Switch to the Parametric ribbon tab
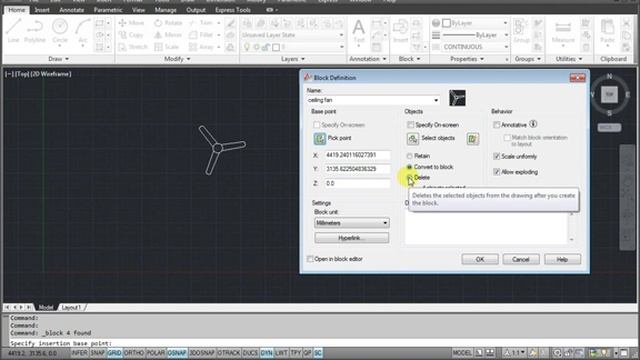 tap(108, 10)
